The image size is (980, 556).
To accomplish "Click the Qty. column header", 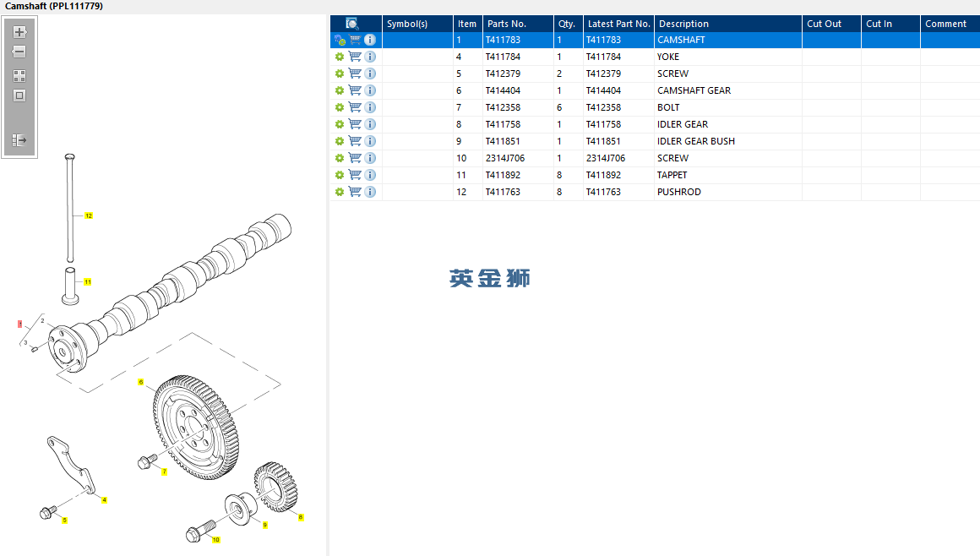I will point(568,24).
